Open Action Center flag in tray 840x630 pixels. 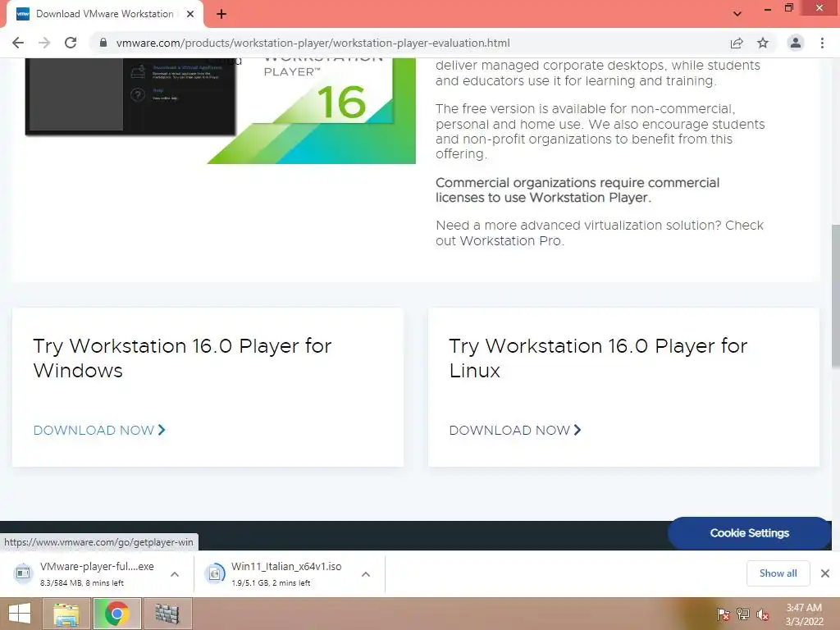(x=723, y=614)
